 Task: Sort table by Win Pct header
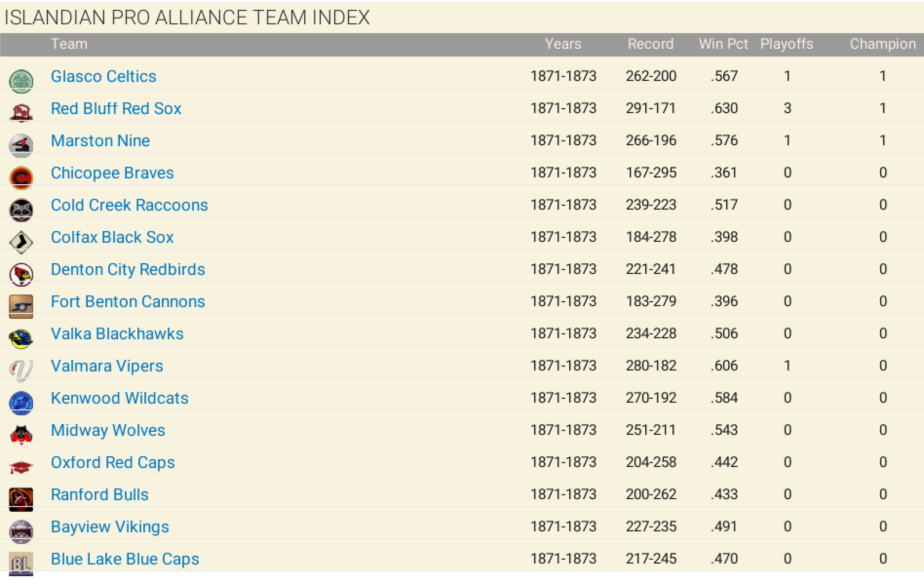(x=723, y=44)
